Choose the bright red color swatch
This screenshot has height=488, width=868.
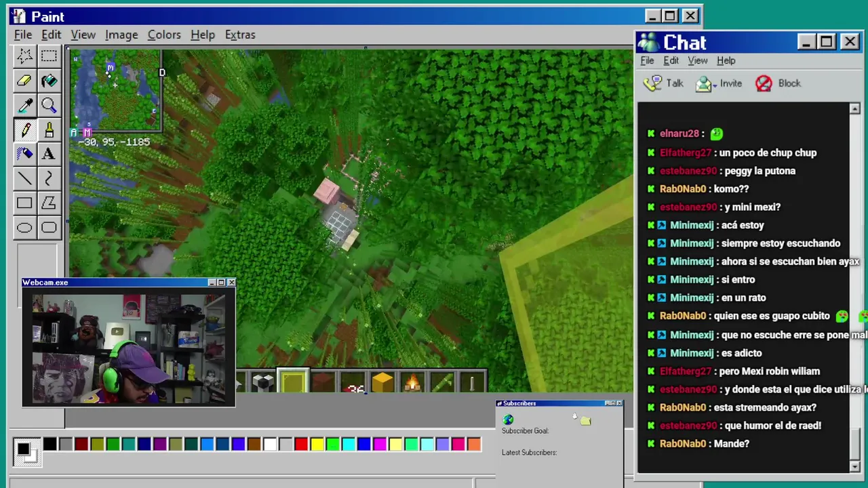click(301, 445)
